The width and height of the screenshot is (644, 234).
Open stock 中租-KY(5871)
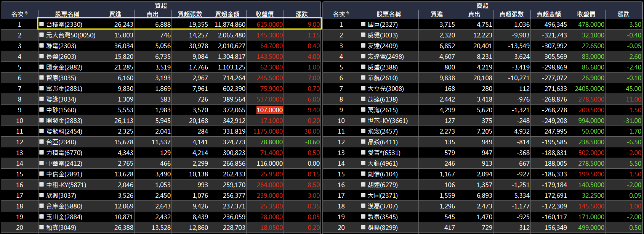pos(66,185)
